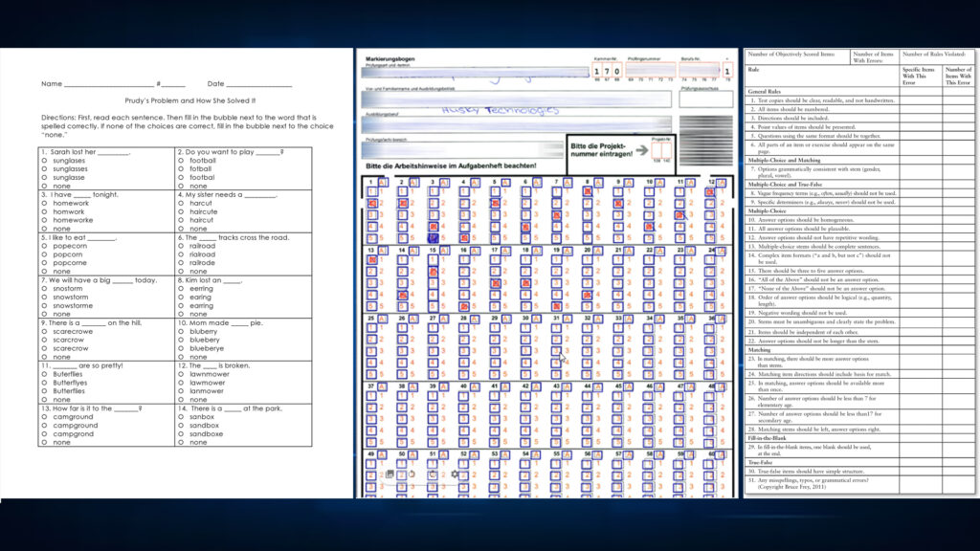Click the Date blank on the spelling worksheet
The width and height of the screenshot is (980, 551).
coord(259,84)
